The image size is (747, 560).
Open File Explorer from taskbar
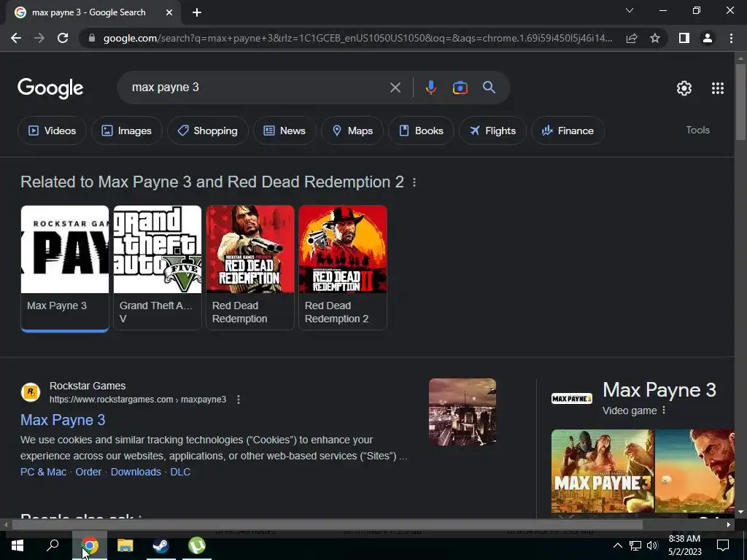(x=125, y=545)
